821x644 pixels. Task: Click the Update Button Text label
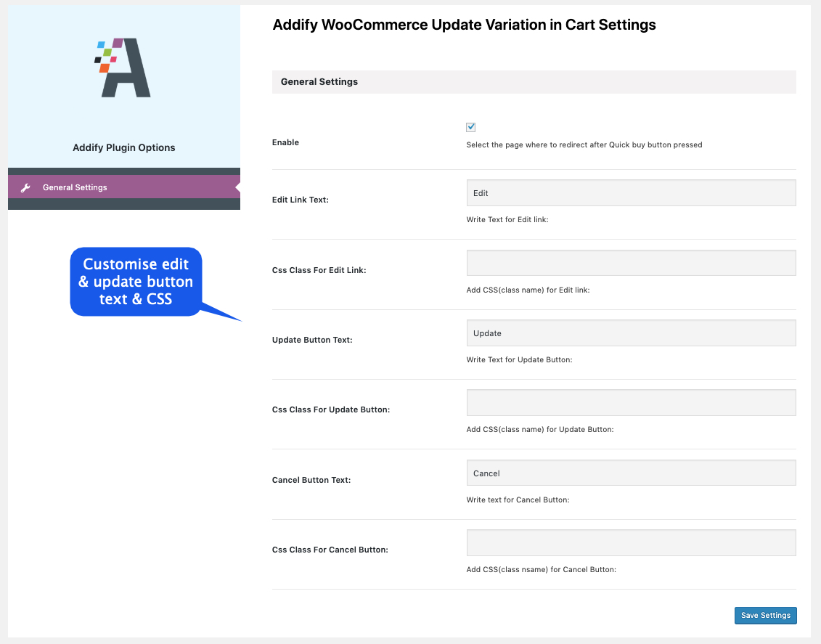pyautogui.click(x=312, y=339)
